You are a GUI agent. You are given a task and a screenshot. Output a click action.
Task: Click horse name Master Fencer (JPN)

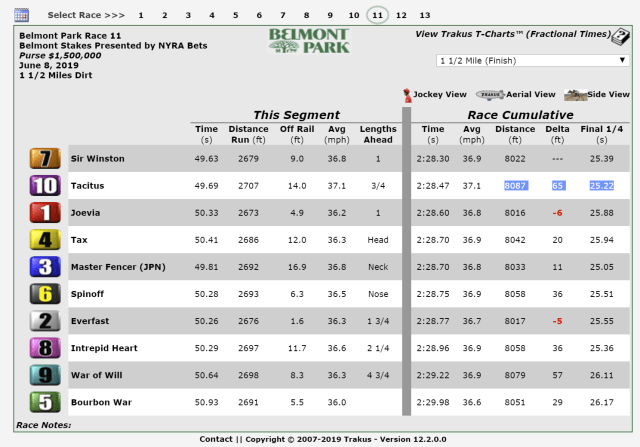pos(118,267)
